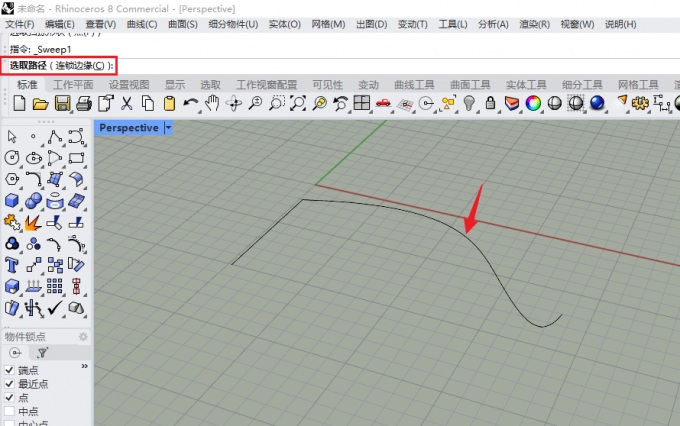The height and width of the screenshot is (426, 680).
Task: Click the Perspective viewport title
Action: (x=129, y=128)
